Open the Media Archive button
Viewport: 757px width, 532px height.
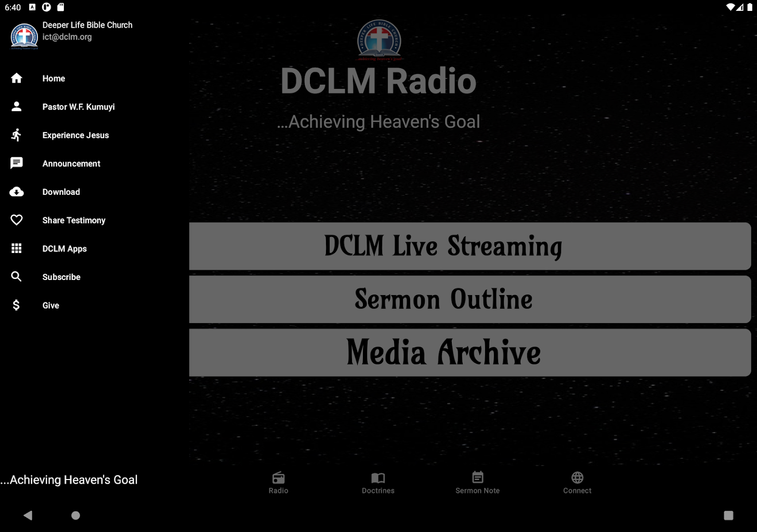(x=470, y=353)
